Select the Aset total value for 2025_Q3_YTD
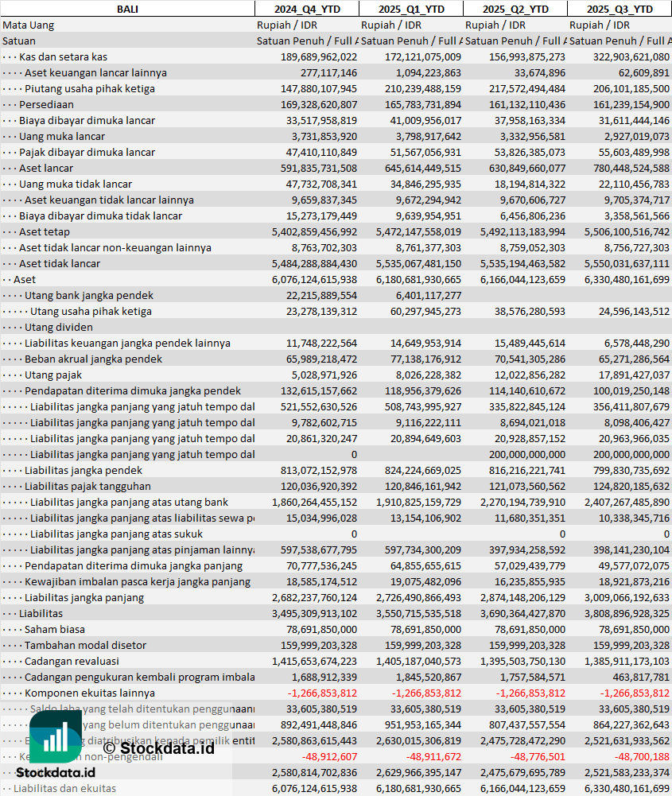Screen dimensions: 672x796 click(x=627, y=280)
